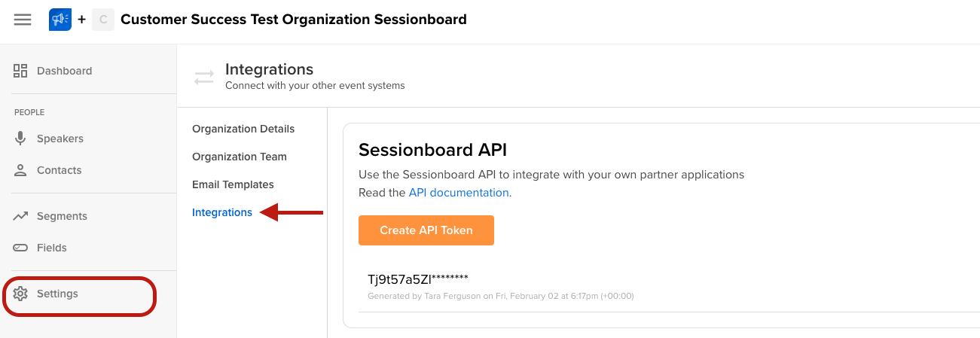Click the Integrations swap arrows icon

(x=204, y=77)
